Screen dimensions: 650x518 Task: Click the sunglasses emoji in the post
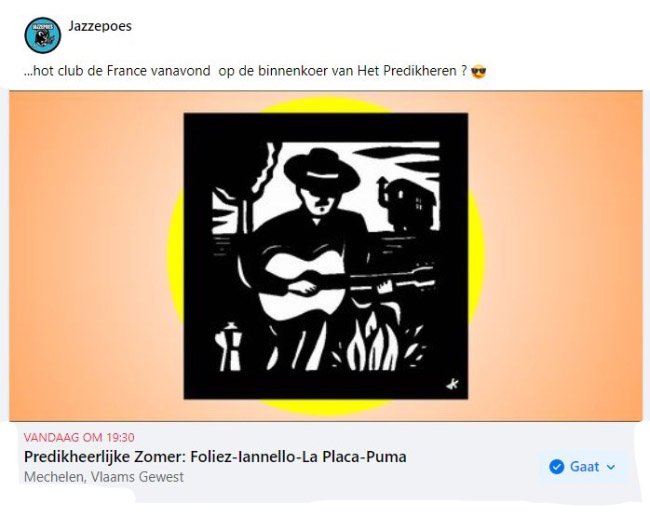coord(478,72)
